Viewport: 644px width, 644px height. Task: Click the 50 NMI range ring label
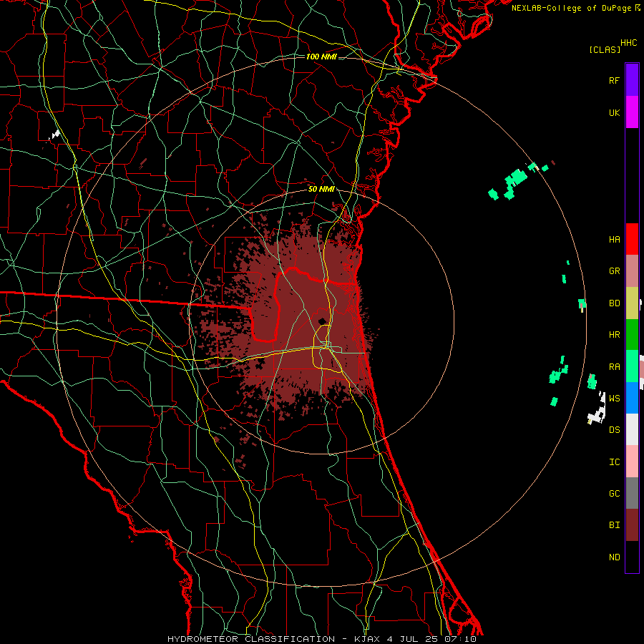click(321, 189)
